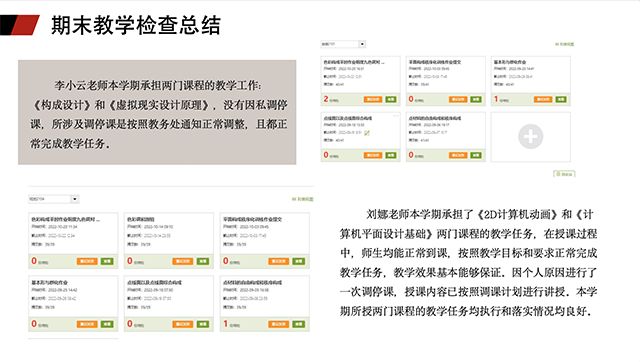Click the green pencil edit icon beside deadline
Image resolution: width=640 pixels, height=362 pixels.
367,133
